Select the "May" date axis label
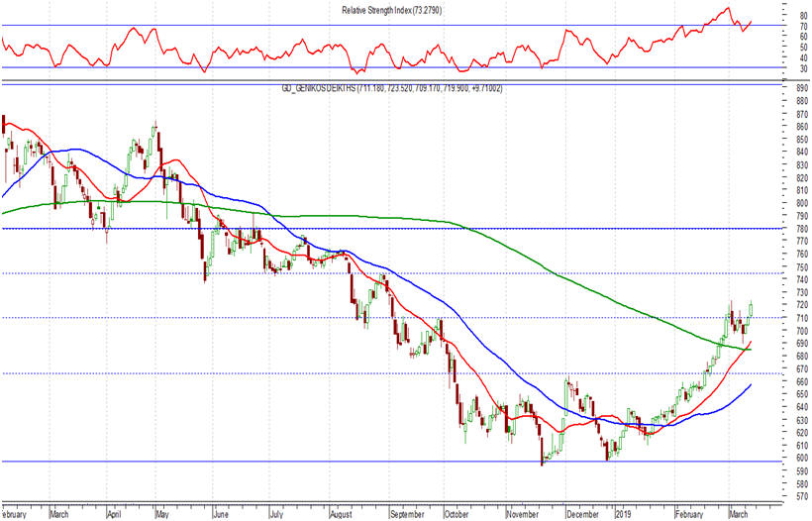Image resolution: width=812 pixels, height=521 pixels. 162,514
